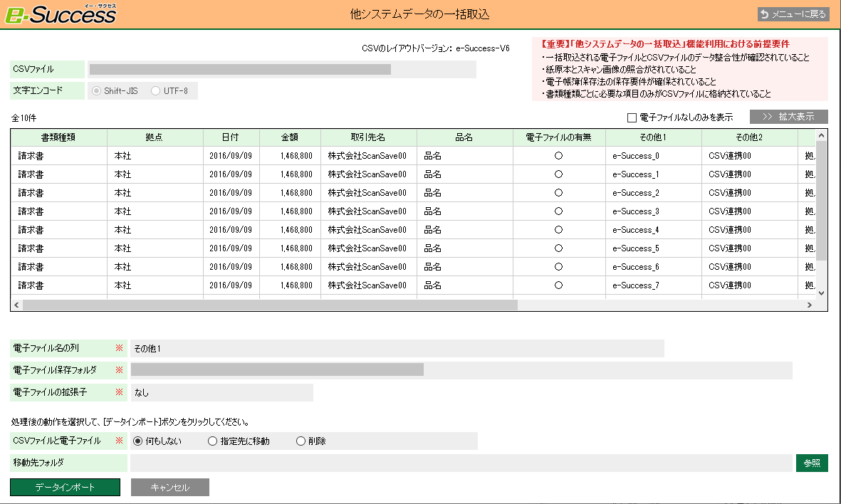Click the 拡大表示 expand view button
Screen dimensions: 841x504
point(788,117)
